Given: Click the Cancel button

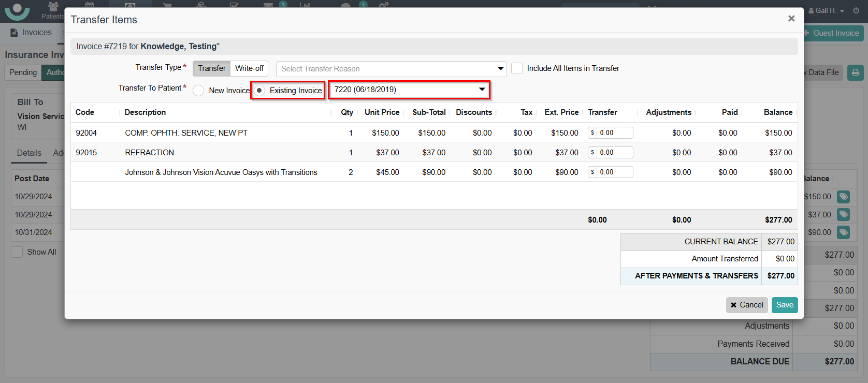Looking at the screenshot, I should point(746,305).
